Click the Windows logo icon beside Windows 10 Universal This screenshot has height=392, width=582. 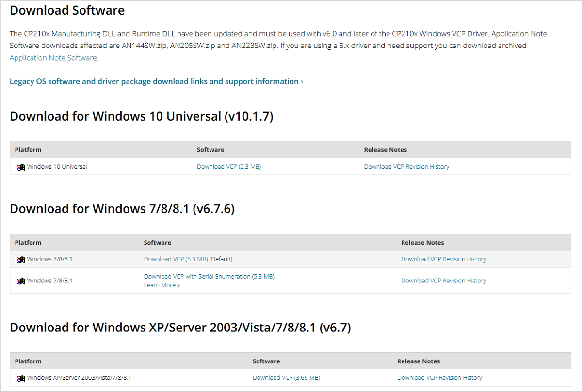(x=21, y=167)
